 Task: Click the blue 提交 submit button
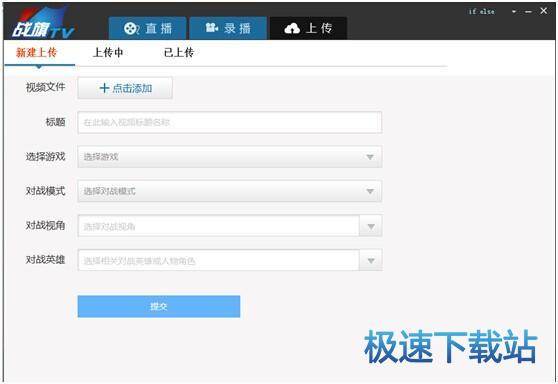click(159, 306)
